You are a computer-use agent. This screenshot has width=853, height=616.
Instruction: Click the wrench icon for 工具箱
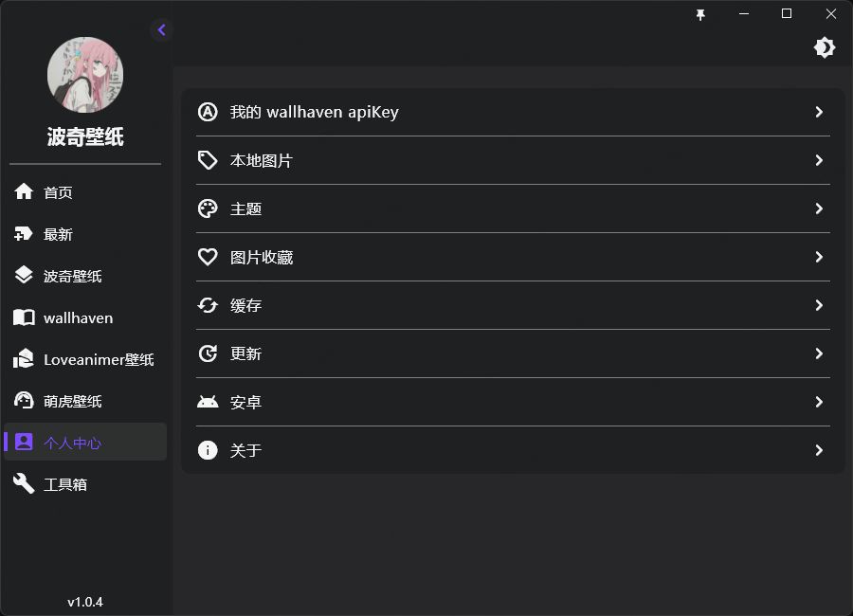tap(24, 484)
